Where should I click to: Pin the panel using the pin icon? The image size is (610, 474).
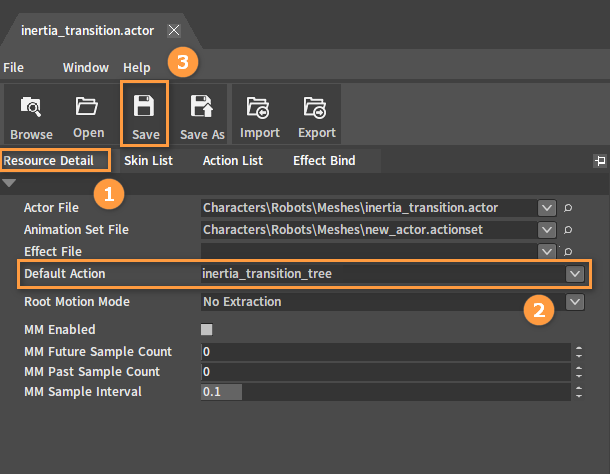click(x=600, y=160)
